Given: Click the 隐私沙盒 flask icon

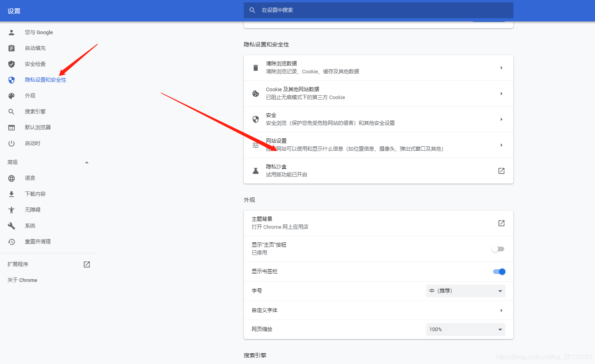Looking at the screenshot, I should 255,171.
